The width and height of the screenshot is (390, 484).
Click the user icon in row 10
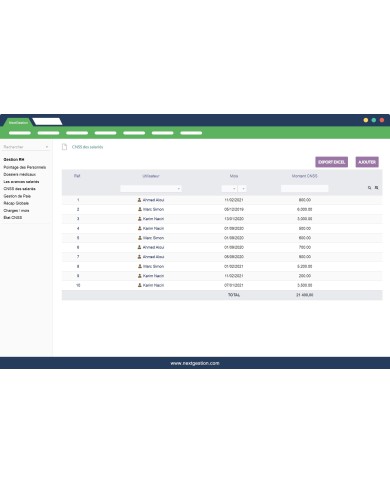(140, 285)
